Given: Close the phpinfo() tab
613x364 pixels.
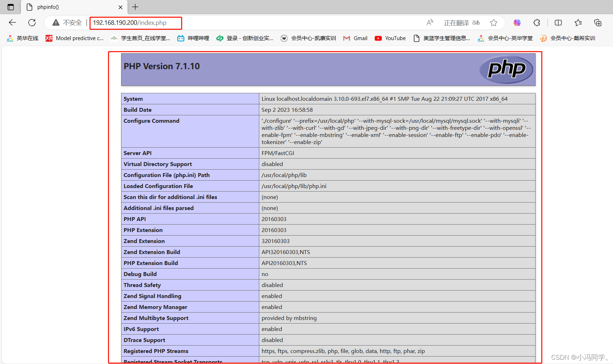Looking at the screenshot, I should (120, 7).
